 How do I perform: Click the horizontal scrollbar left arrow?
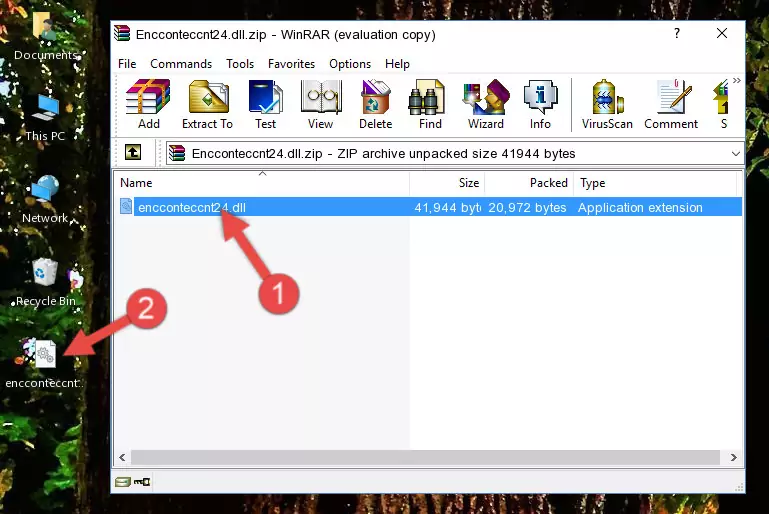point(122,457)
